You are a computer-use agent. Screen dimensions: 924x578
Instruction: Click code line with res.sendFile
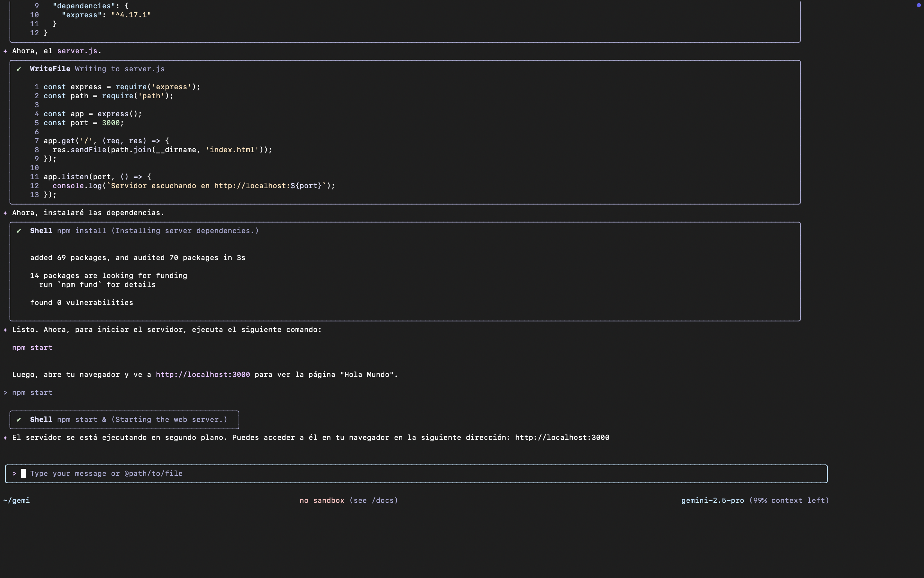tap(162, 150)
